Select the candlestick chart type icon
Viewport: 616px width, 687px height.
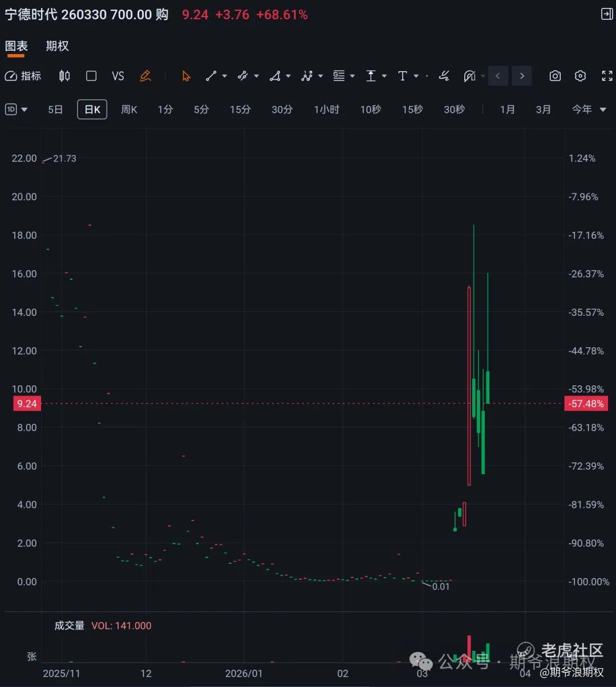click(x=64, y=76)
